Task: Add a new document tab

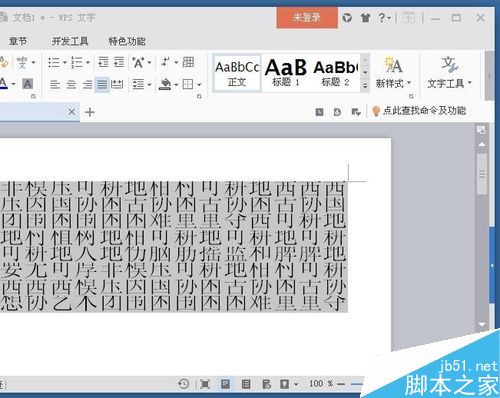Action: coord(90,112)
